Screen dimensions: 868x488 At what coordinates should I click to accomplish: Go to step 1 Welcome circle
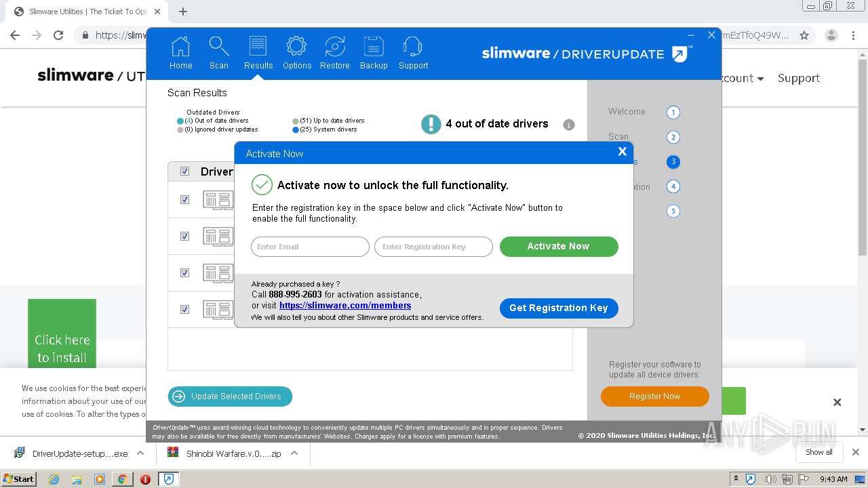pyautogui.click(x=673, y=113)
